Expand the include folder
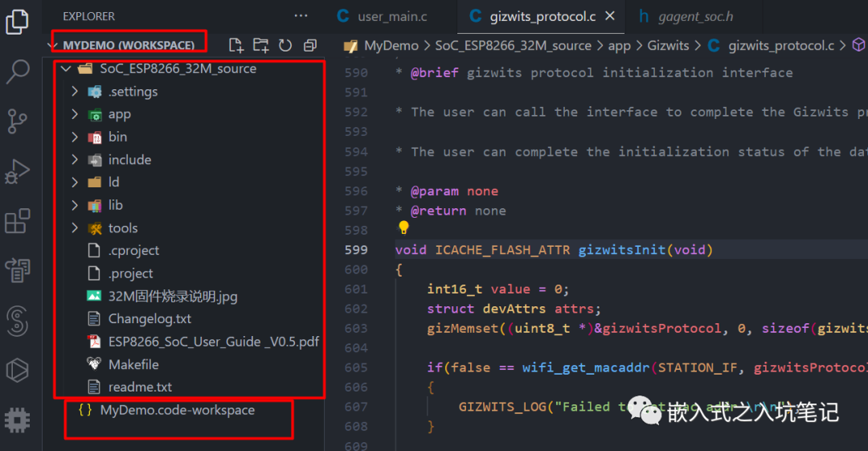This screenshot has width=868, height=451. [x=129, y=160]
